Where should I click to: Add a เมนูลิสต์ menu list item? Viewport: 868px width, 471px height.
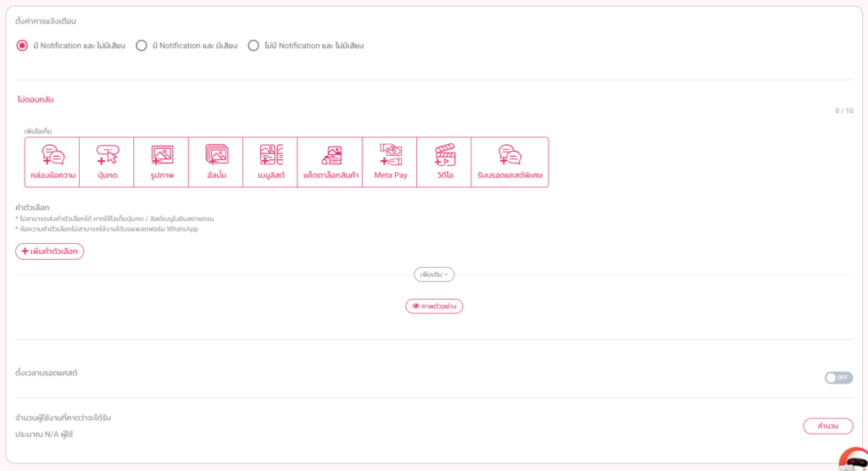[270, 162]
